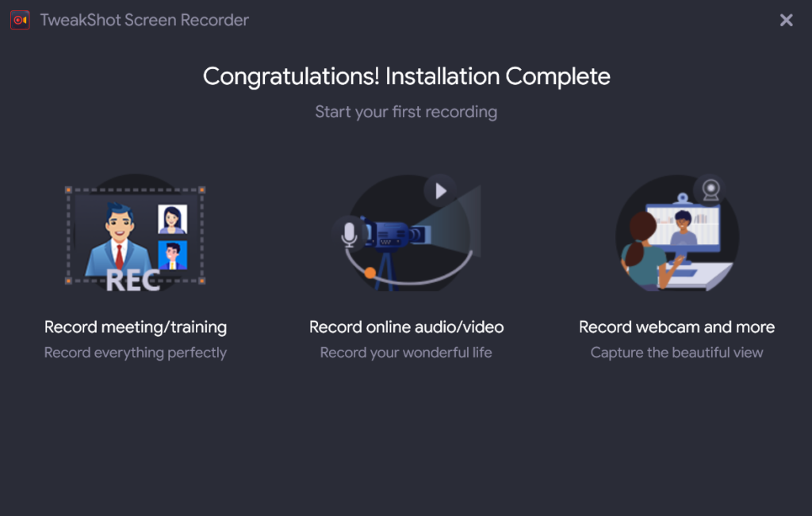Click the "Record online audio/video" heading
The height and width of the screenshot is (516, 812).
click(x=407, y=327)
